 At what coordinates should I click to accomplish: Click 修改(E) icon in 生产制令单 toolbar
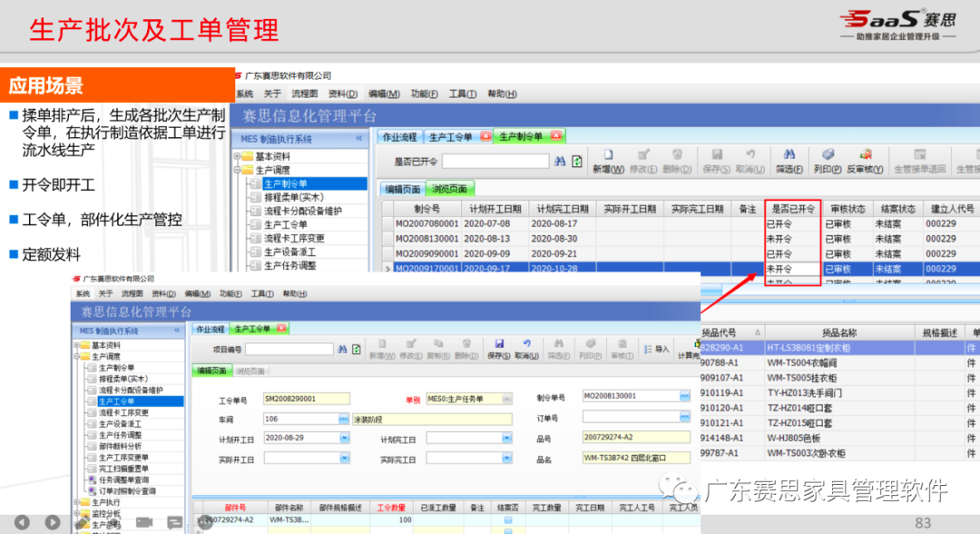643,154
